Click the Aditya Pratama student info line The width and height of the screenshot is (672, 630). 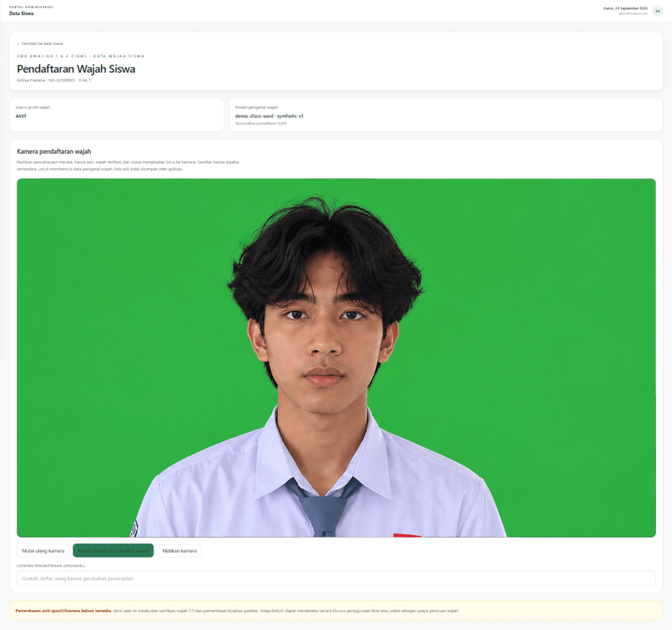pyautogui.click(x=54, y=80)
